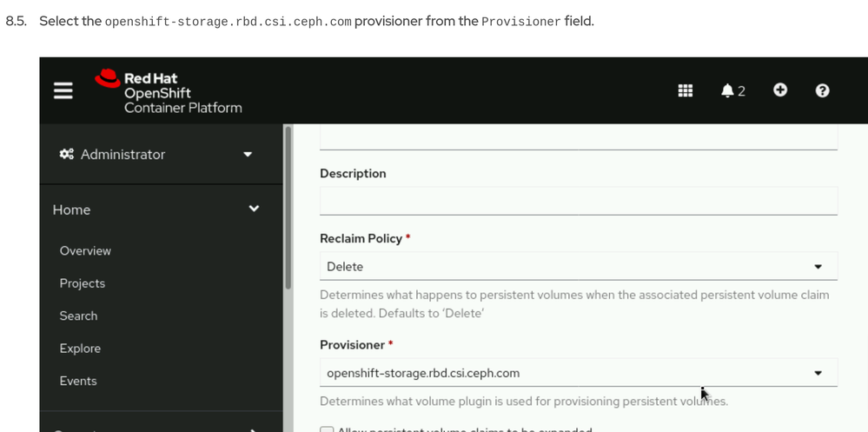868x432 pixels.
Task: Open the notifications bell
Action: click(x=728, y=90)
